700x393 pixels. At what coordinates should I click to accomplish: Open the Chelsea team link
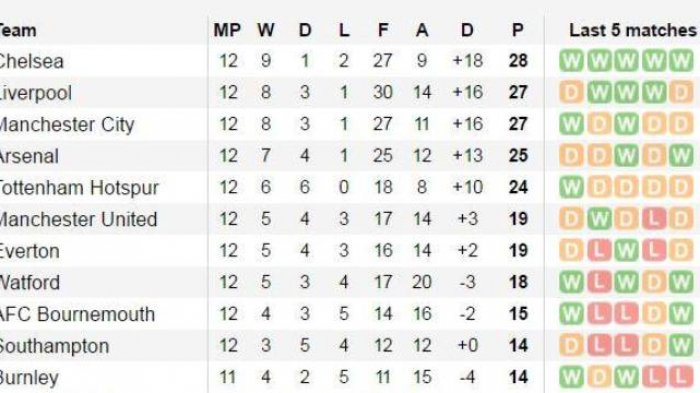(x=31, y=61)
